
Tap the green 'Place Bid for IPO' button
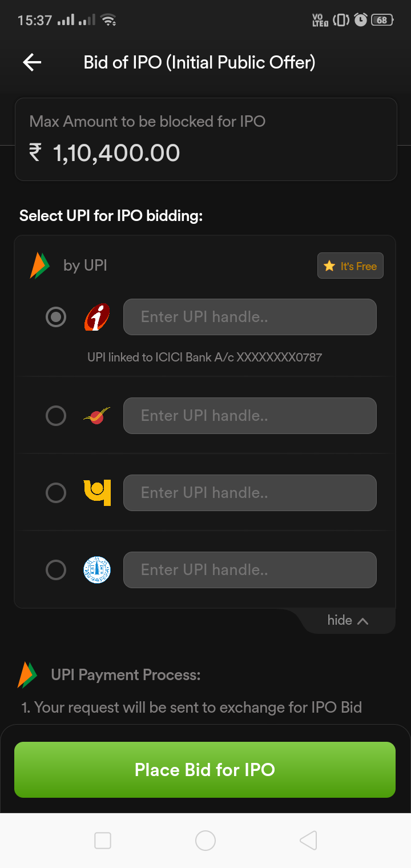205,770
